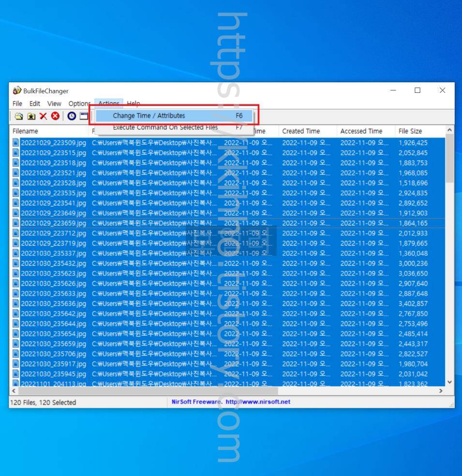
Task: Click the vertical scrollbar down arrow
Action: point(449,382)
